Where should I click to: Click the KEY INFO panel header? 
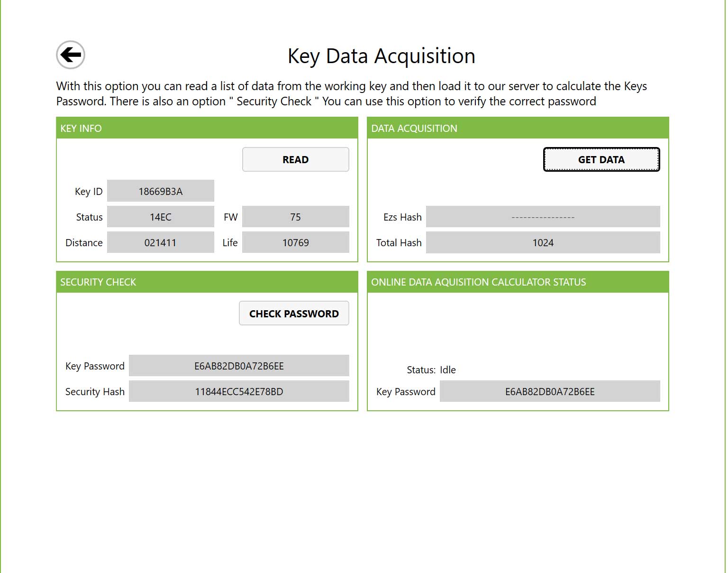207,128
